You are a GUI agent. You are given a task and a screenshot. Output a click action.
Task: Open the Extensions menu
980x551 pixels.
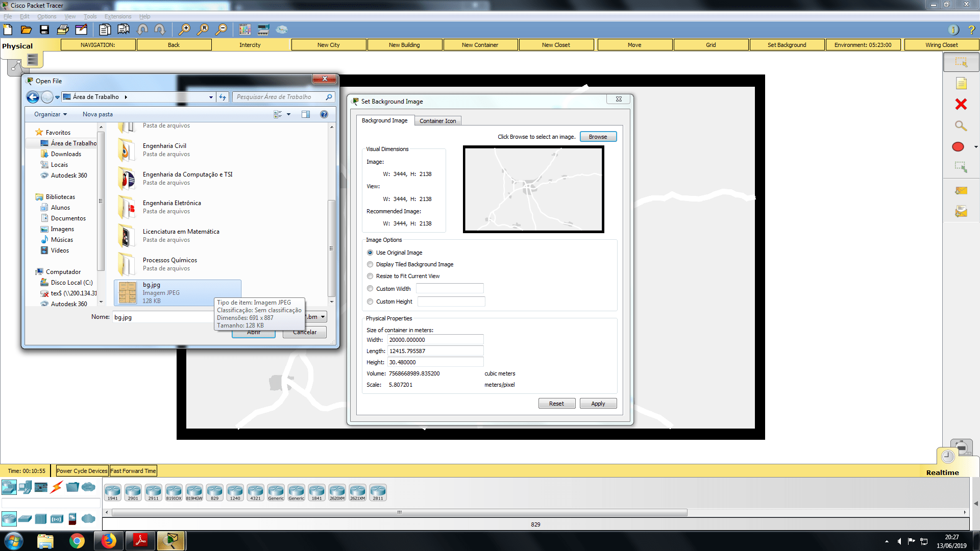point(117,16)
